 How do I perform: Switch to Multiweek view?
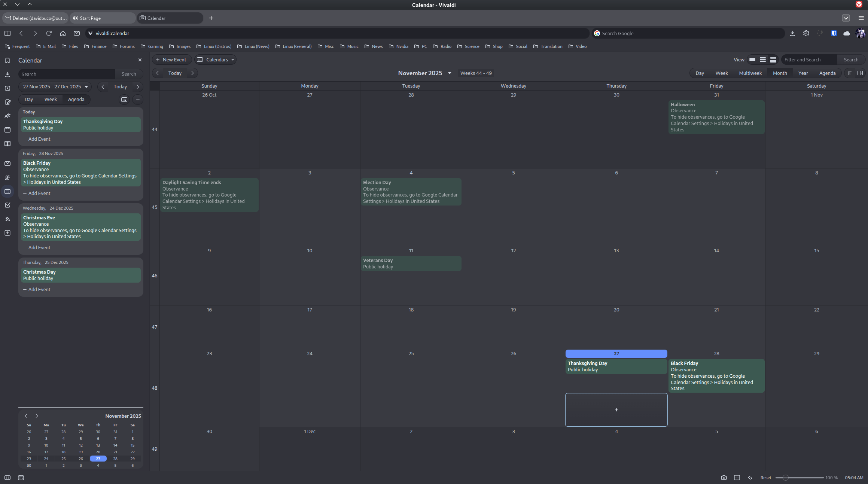pyautogui.click(x=750, y=73)
